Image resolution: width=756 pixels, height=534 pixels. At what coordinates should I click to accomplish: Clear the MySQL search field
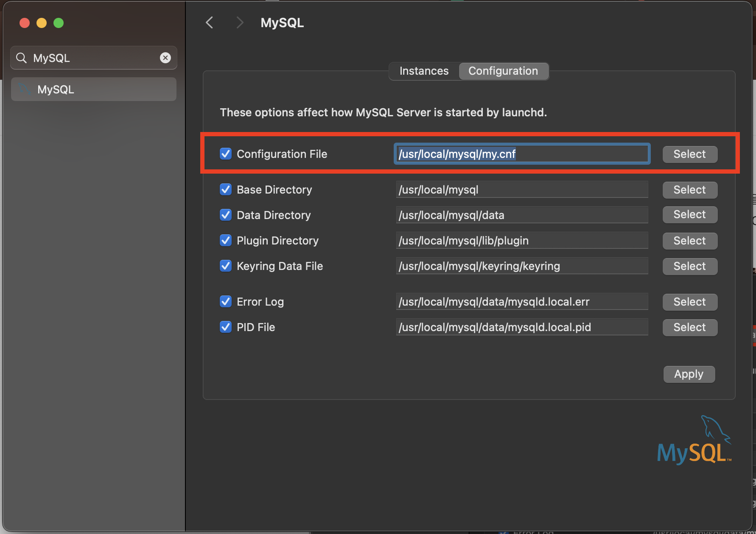coord(165,58)
